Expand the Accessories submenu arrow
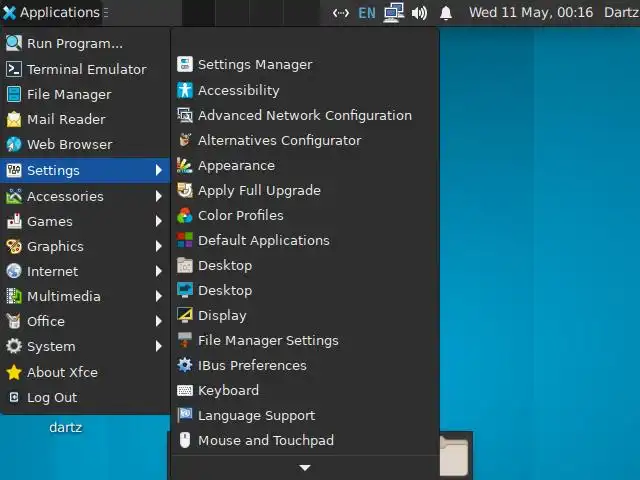The image size is (640, 480). (x=159, y=196)
